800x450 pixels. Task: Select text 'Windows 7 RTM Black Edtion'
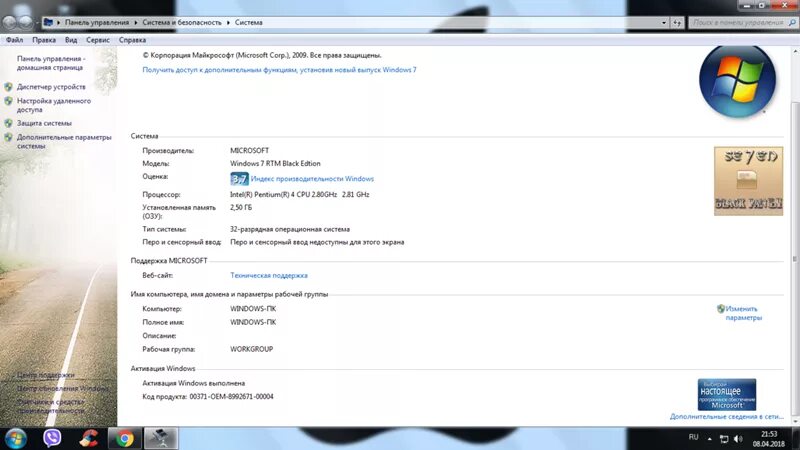tap(275, 163)
